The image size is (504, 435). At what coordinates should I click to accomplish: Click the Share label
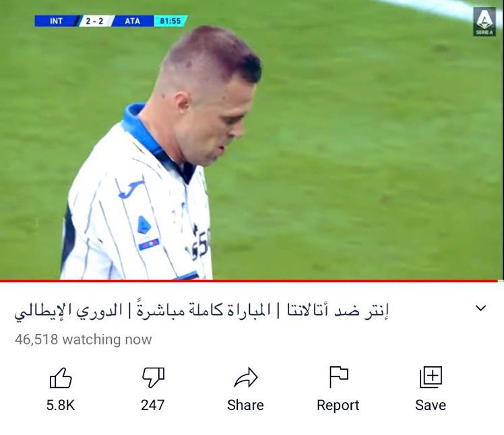click(245, 405)
